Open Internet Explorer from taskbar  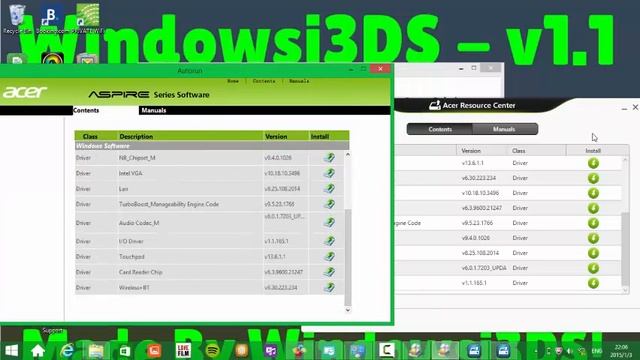[67, 351]
